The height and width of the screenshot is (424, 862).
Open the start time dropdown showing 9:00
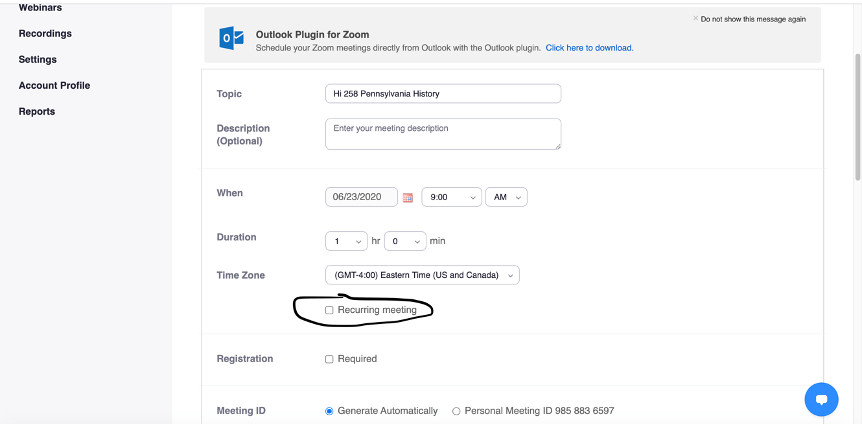click(x=451, y=198)
